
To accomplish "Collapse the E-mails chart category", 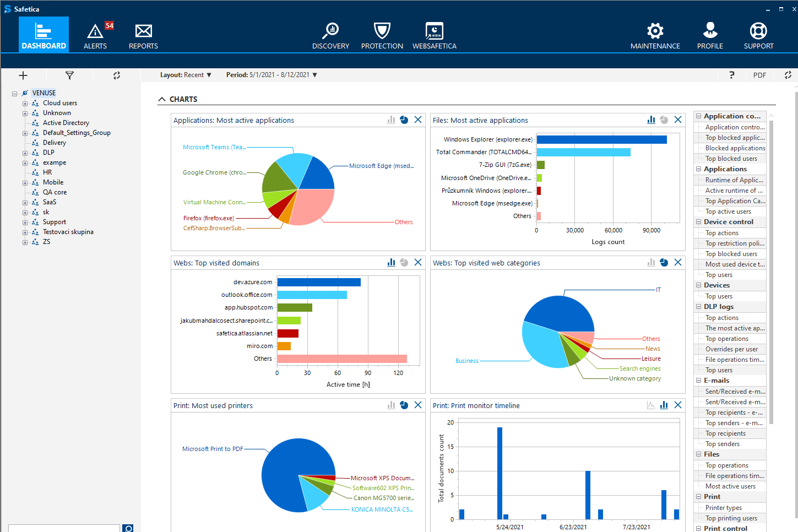I will (x=698, y=380).
